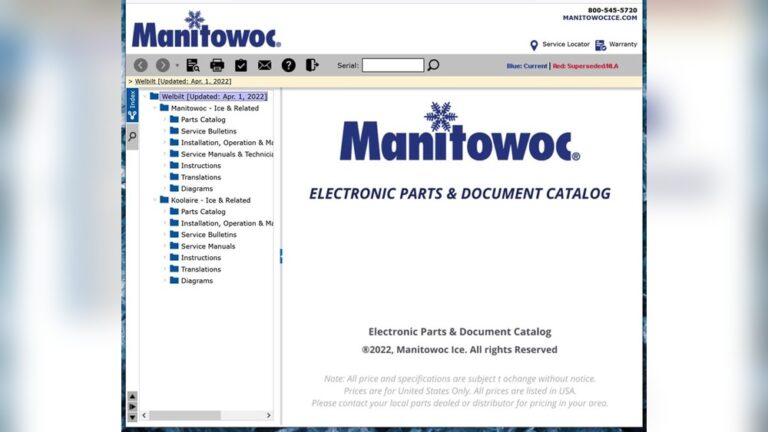Open the document search toolbar icon
This screenshot has width=768, height=432.
point(193,65)
